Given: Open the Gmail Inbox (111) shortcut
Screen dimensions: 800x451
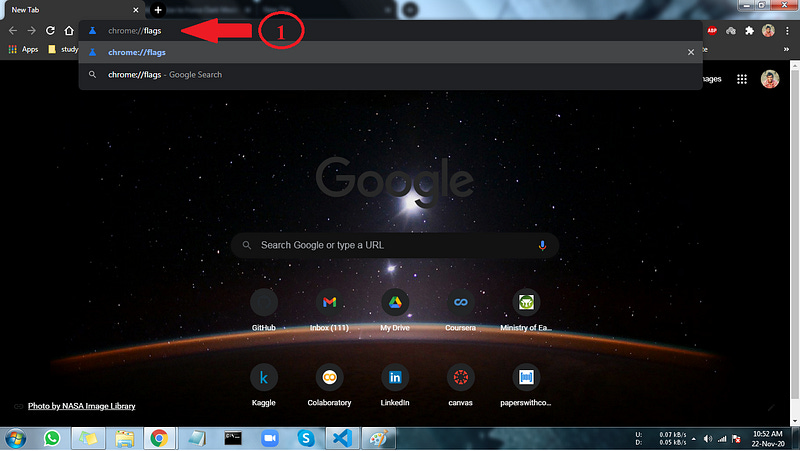Looking at the screenshot, I should (x=329, y=310).
